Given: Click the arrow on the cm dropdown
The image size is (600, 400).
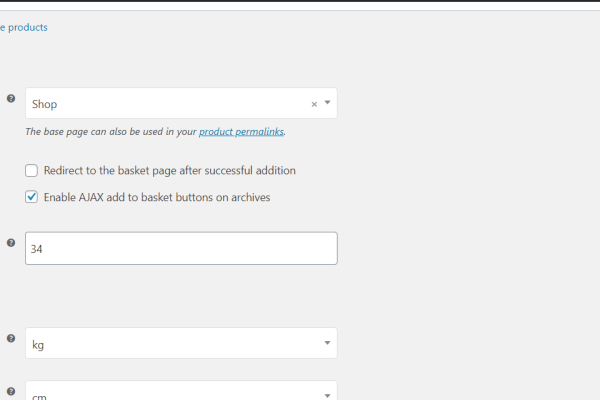Looking at the screenshot, I should pyautogui.click(x=327, y=394).
